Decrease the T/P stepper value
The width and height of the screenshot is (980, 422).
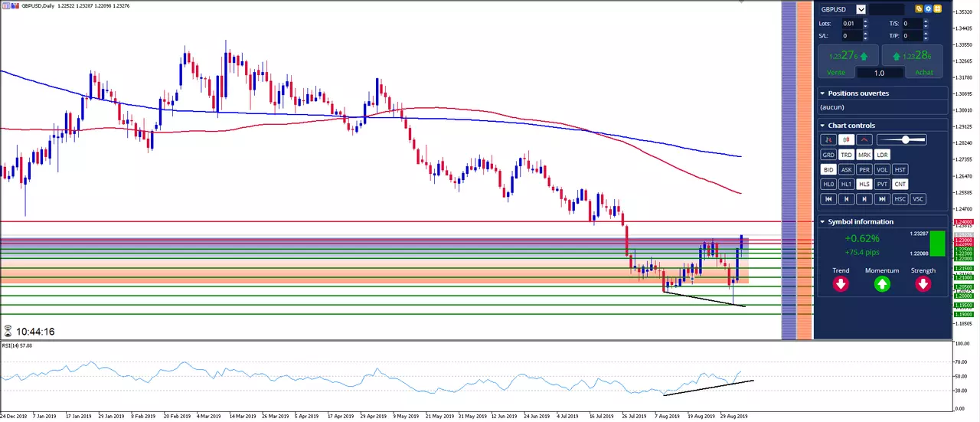pos(926,38)
